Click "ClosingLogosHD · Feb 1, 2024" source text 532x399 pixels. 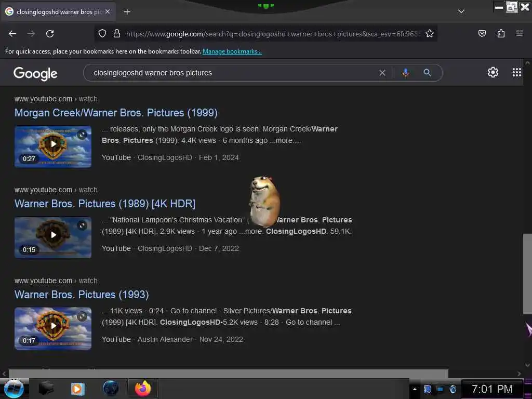pyautogui.click(x=188, y=157)
